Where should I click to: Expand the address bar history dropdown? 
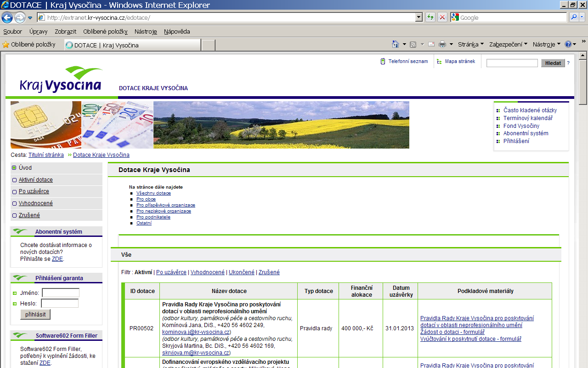418,17
